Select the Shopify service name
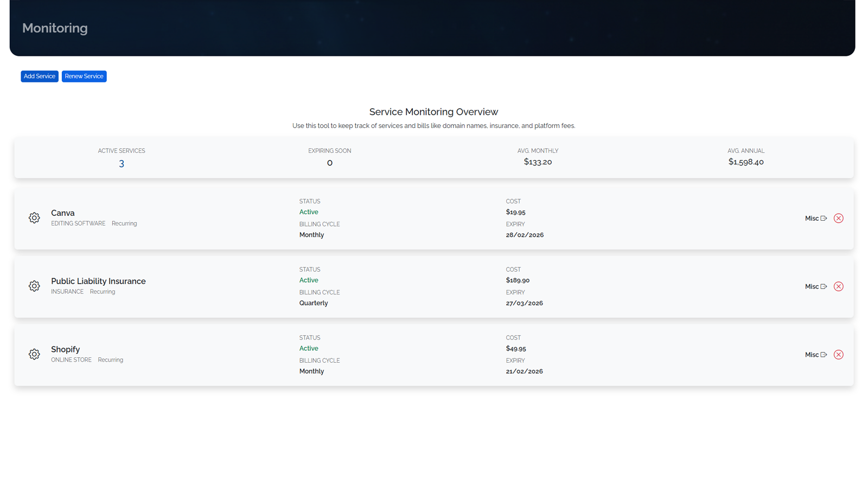Viewport: 868px width, 488px height. [x=65, y=349]
